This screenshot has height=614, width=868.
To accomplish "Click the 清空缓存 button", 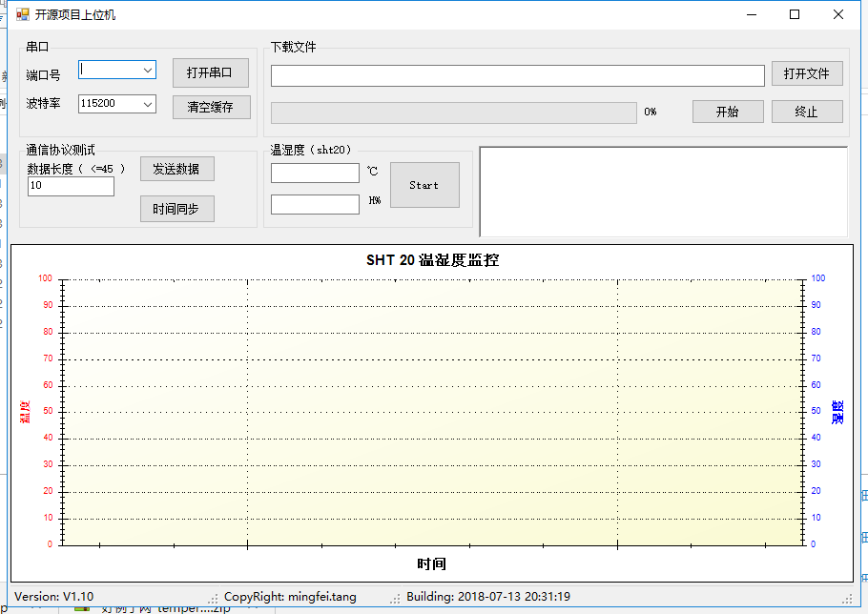I will (212, 108).
